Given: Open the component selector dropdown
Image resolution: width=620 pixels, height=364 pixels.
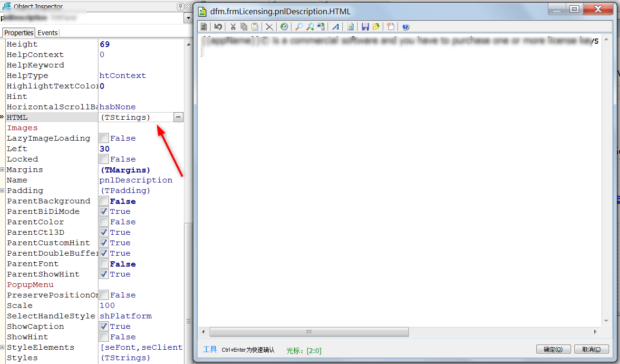Looking at the screenshot, I should pyautogui.click(x=188, y=18).
